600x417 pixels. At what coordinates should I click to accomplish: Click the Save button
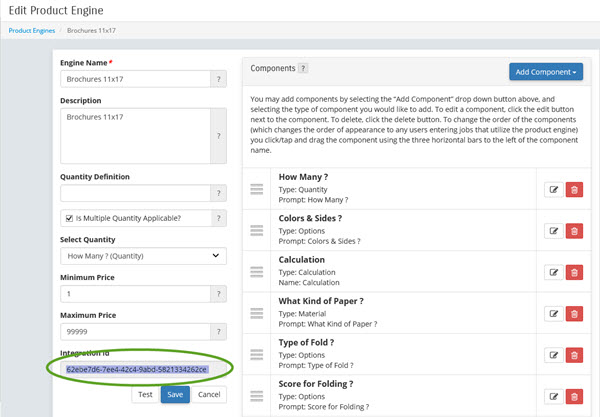[175, 394]
